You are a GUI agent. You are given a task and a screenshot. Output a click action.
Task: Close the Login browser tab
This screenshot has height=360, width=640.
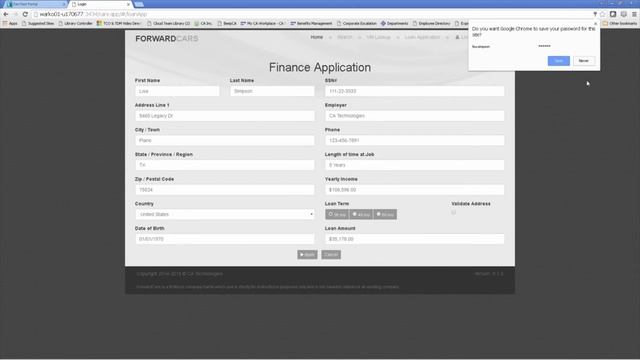(128, 4)
